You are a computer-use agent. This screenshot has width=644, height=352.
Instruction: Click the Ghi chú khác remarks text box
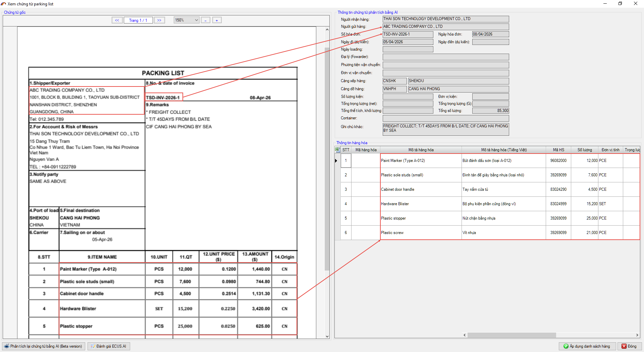pyautogui.click(x=445, y=129)
